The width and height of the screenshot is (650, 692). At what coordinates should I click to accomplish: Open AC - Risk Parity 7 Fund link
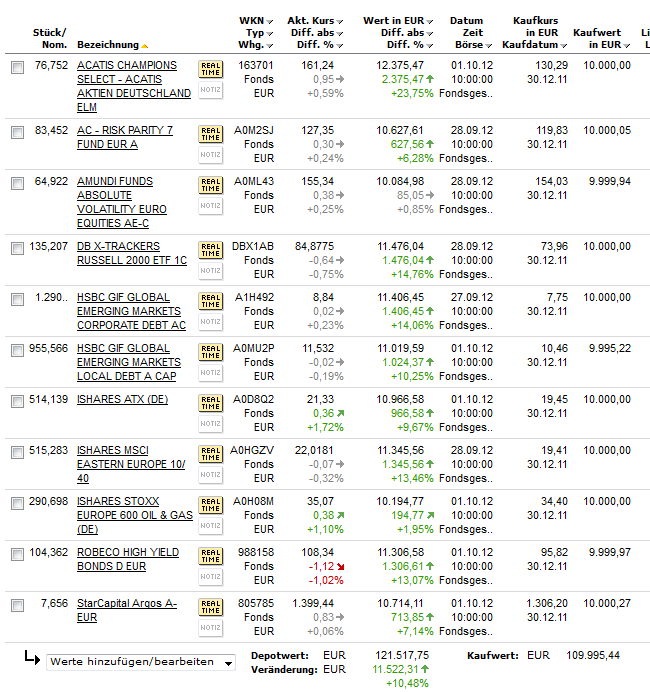pos(125,137)
